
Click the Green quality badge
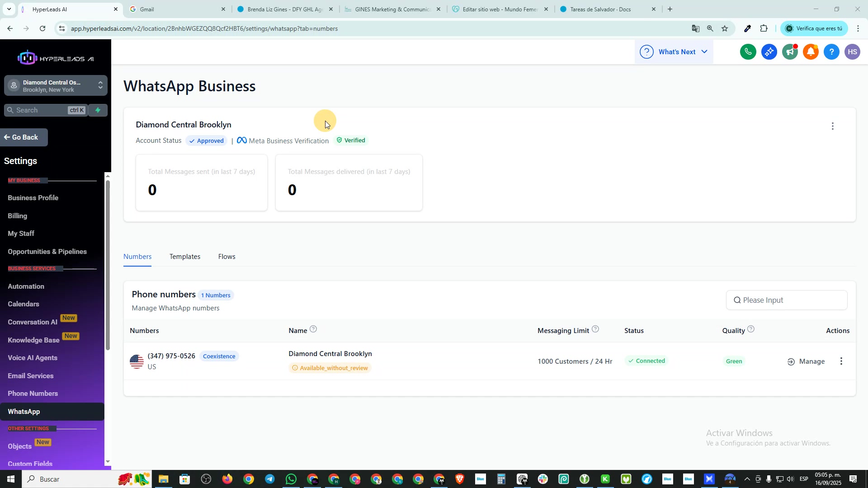734,361
